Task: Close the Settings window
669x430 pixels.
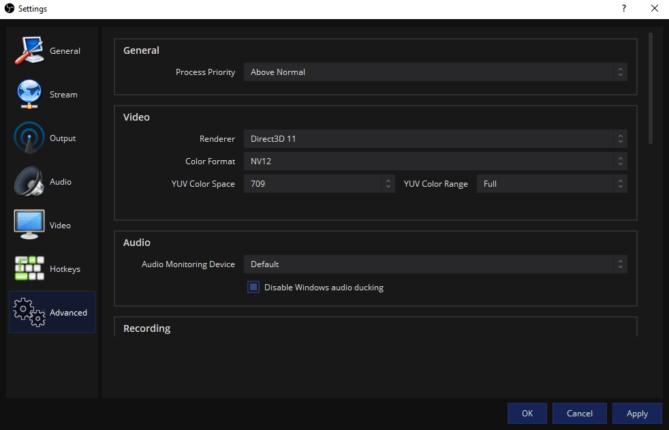Action: point(654,9)
